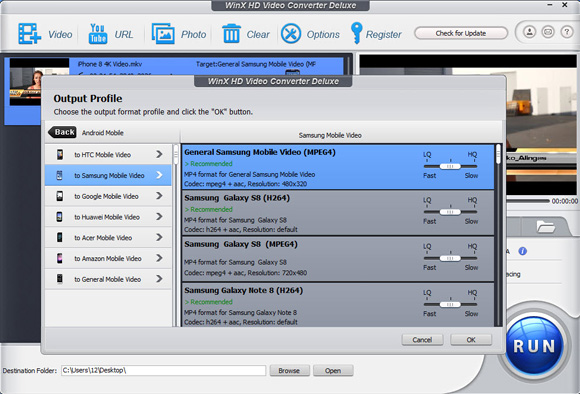
Task: Click the Clear trash icon
Action: click(x=232, y=34)
